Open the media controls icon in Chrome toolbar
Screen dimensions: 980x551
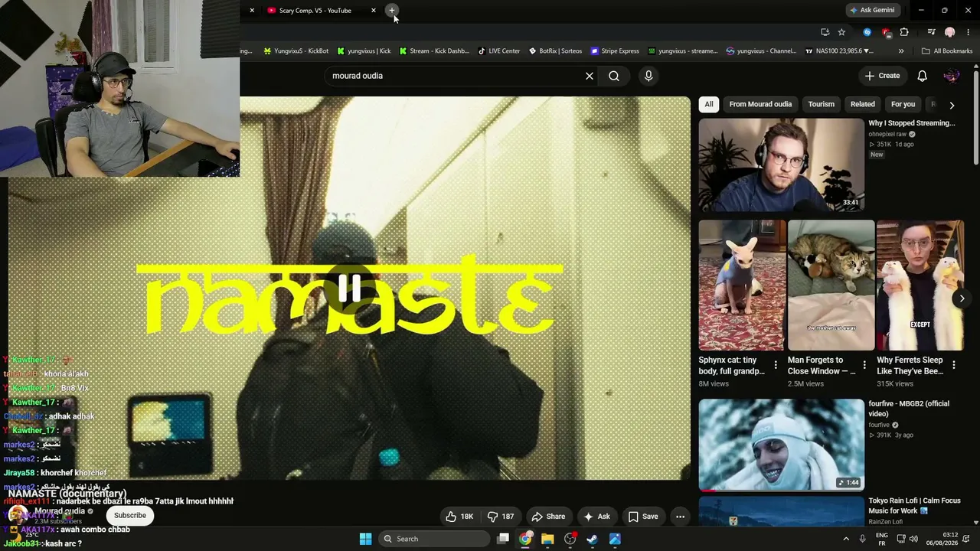coord(931,32)
